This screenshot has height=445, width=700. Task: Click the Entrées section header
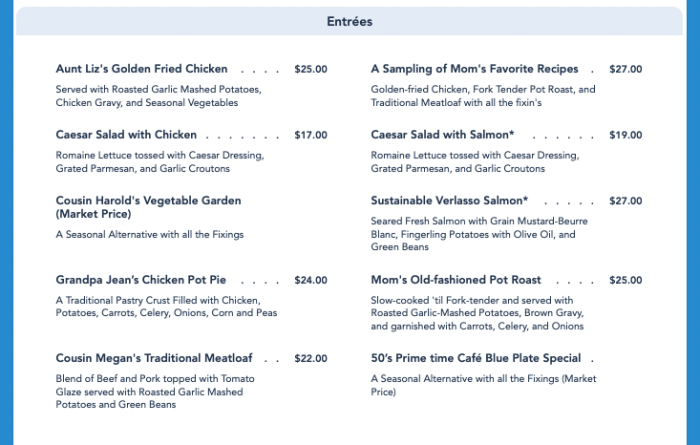tap(350, 21)
